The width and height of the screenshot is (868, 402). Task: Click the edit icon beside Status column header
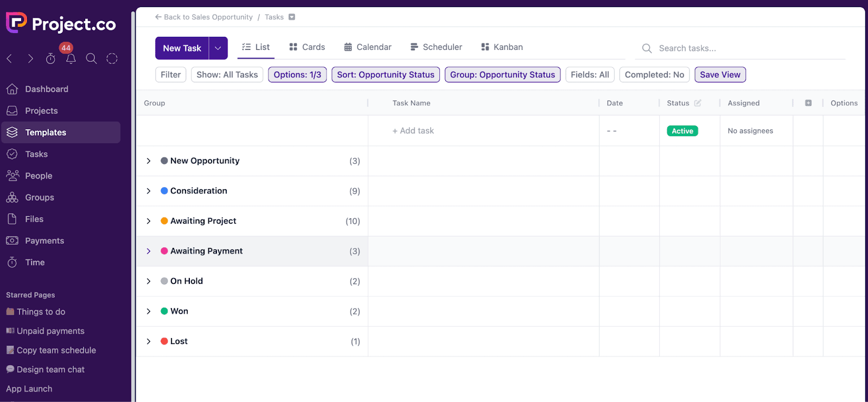(x=698, y=103)
